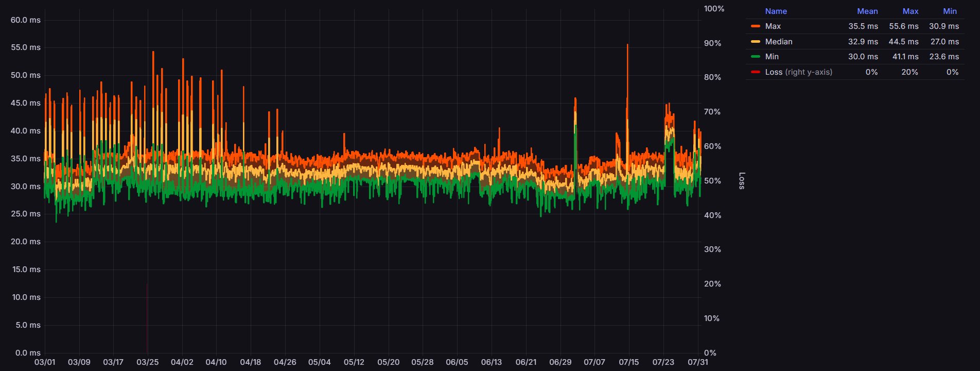Sort legend by the Mean column header
The height and width of the screenshot is (371, 980).
[867, 11]
